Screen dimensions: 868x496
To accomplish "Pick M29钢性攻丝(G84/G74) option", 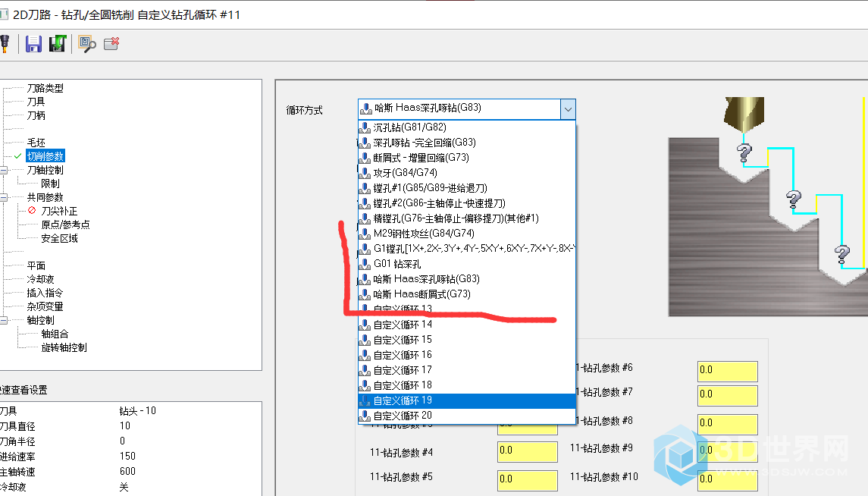I will [x=467, y=234].
